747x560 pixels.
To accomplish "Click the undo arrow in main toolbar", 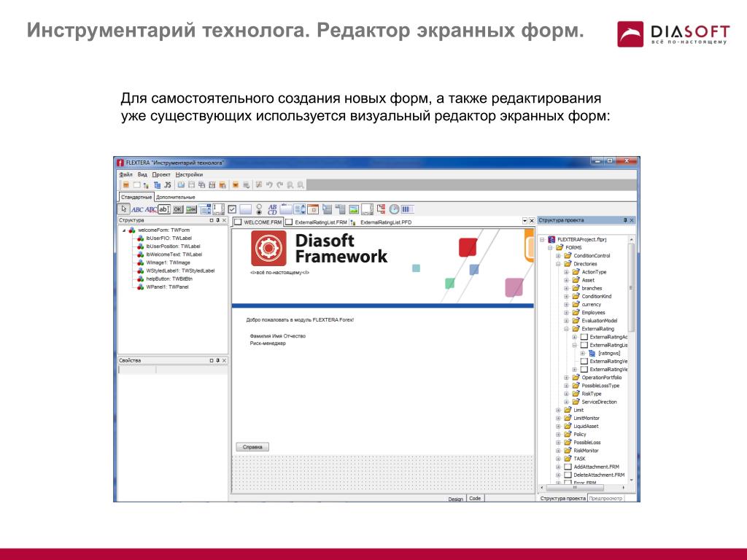I will (x=269, y=184).
